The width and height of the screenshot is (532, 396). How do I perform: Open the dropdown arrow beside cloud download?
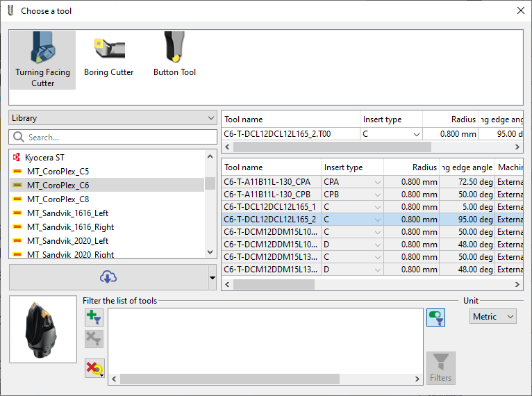pos(212,278)
